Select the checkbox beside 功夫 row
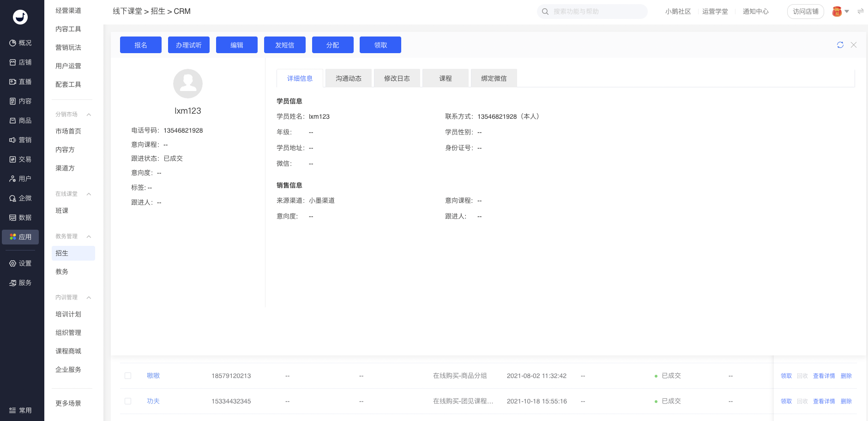The height and width of the screenshot is (421, 868). coord(128,401)
